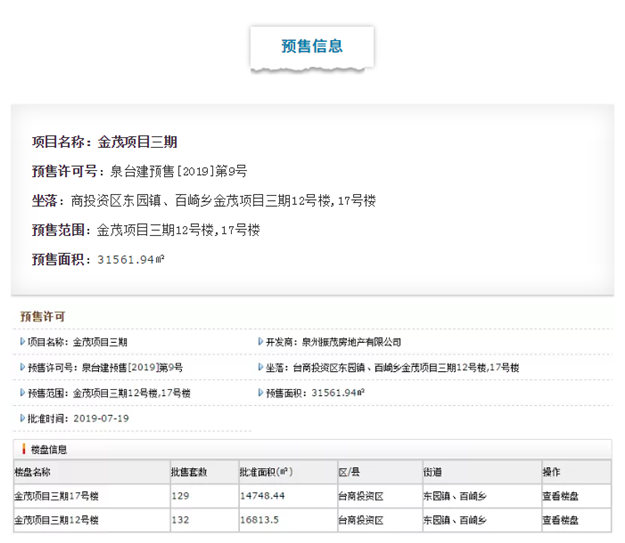Click the 操作 column header

coord(577,472)
